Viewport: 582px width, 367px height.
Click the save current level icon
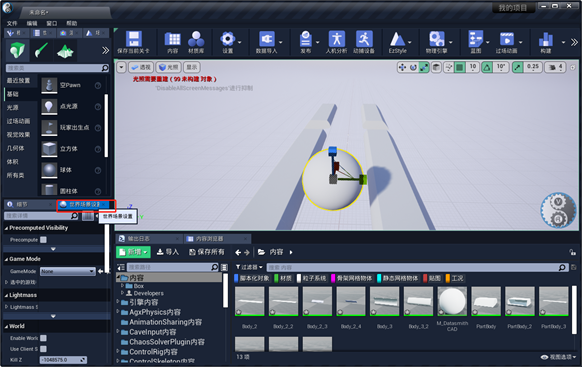134,39
